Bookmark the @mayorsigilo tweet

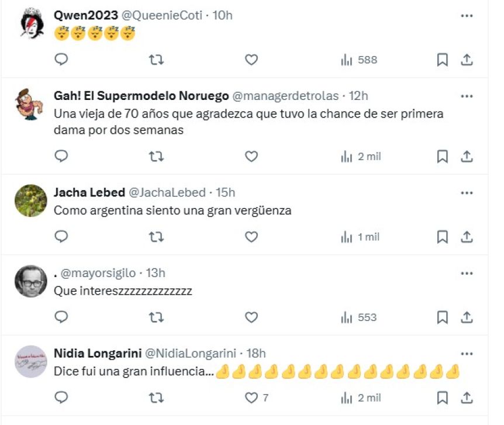click(x=443, y=317)
